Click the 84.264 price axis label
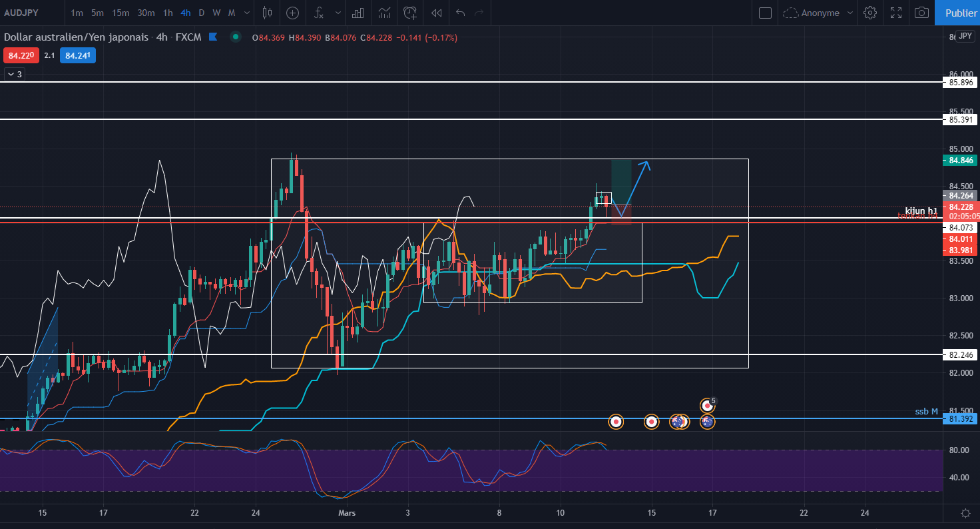Viewport: 980px width, 529px height. click(960, 195)
